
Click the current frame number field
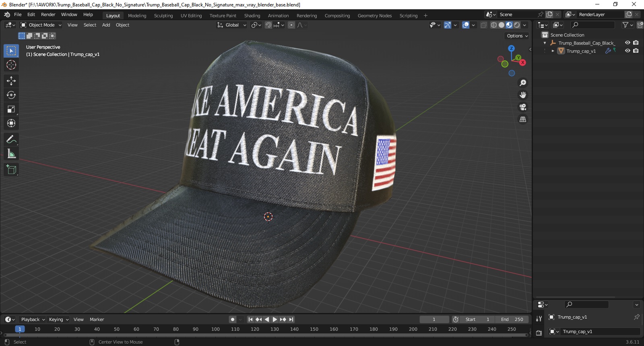click(434, 319)
